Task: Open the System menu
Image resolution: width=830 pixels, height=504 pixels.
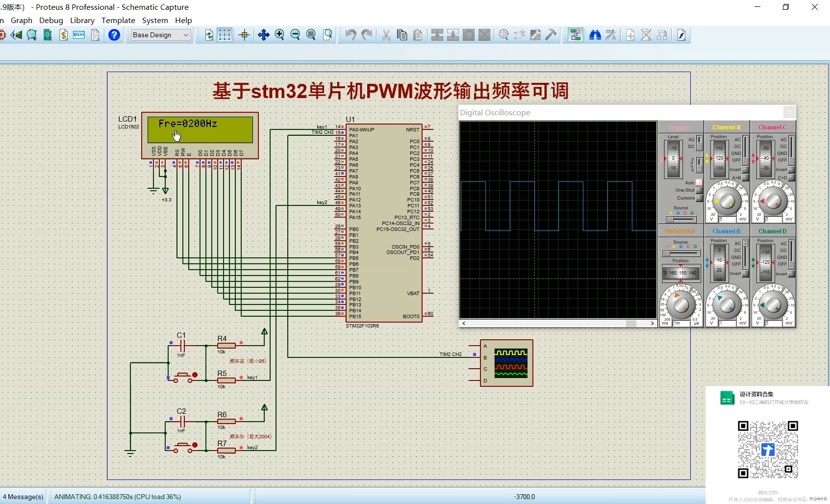Action: click(x=155, y=20)
